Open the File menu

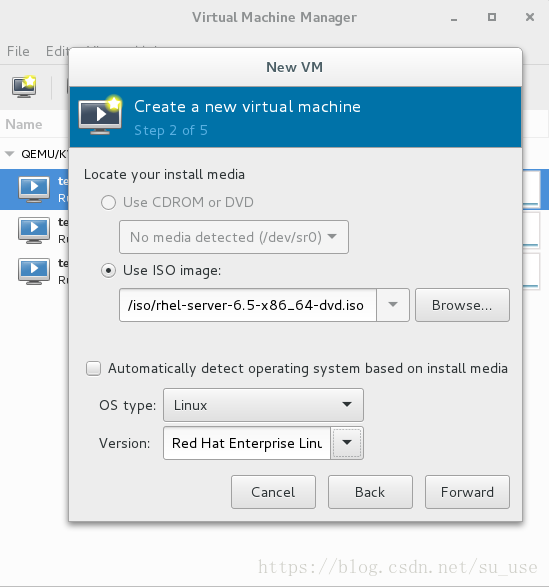tap(18, 51)
